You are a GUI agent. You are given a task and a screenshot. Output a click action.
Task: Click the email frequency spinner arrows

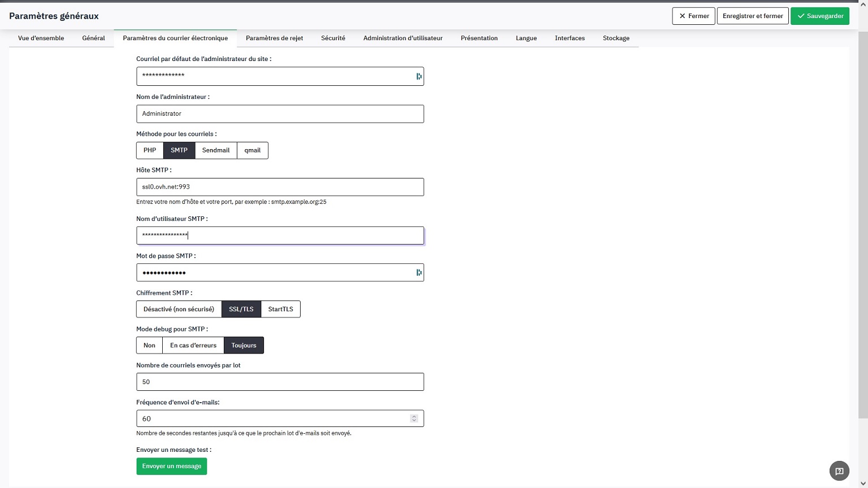coord(414,419)
